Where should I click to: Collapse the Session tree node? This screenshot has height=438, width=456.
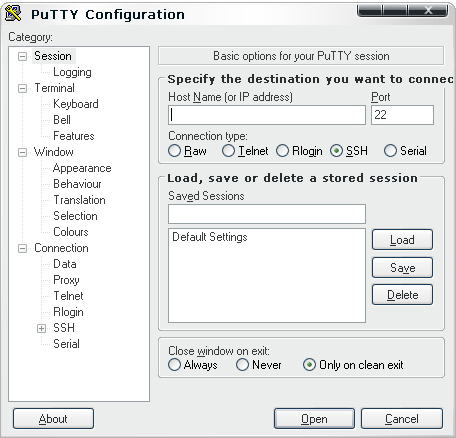22,56
